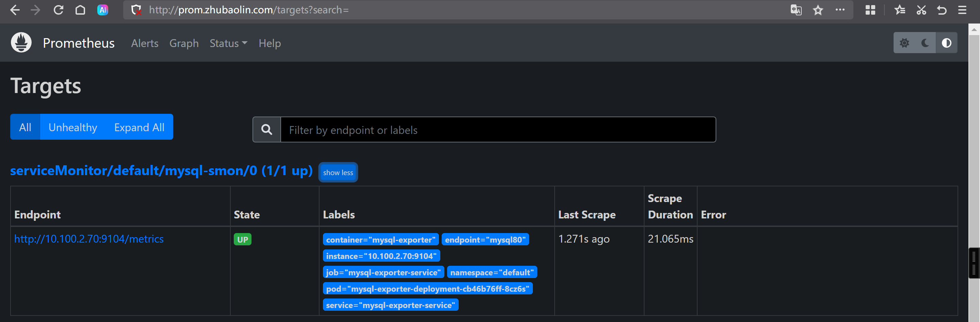
Task: Open page translate icon in address bar
Action: [796, 10]
